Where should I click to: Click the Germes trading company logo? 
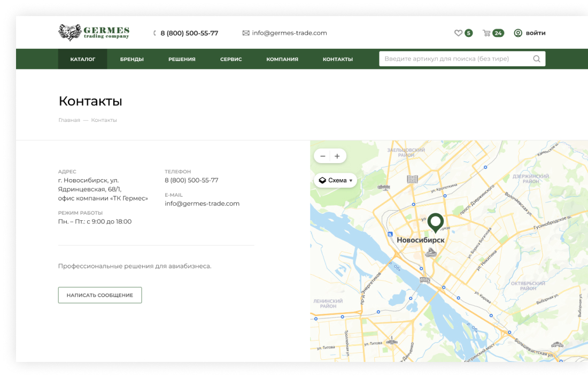[x=94, y=32]
